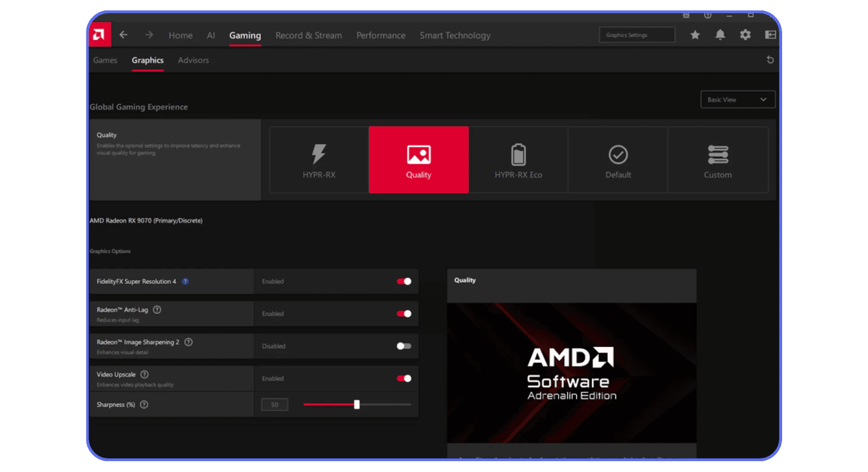Open the help question mark icon in title bar

708,15
